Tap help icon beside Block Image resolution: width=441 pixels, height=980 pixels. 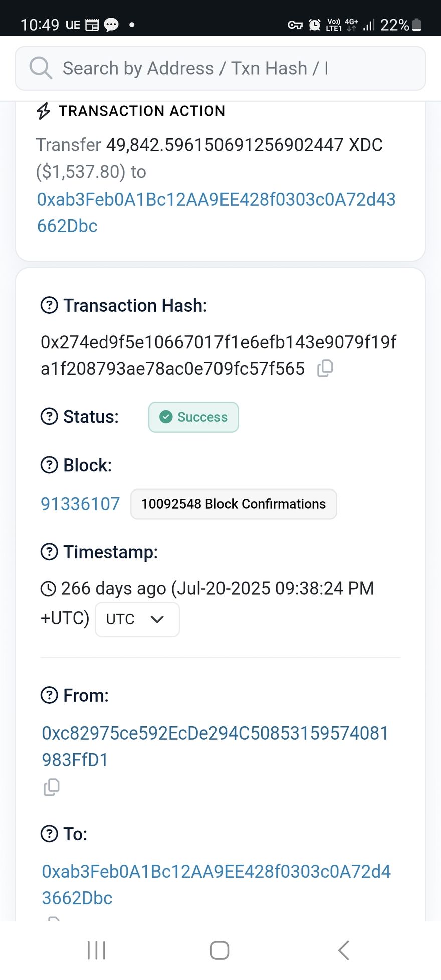click(49, 465)
